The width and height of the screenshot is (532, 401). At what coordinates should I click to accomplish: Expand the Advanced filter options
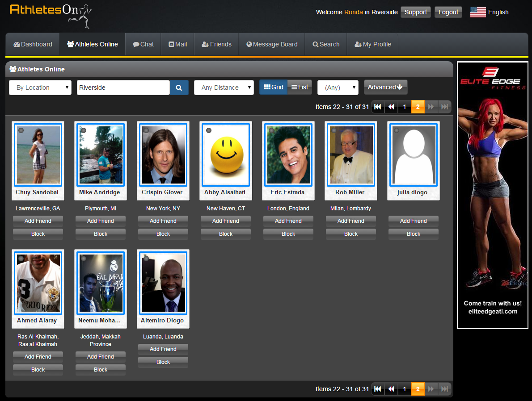(x=385, y=87)
